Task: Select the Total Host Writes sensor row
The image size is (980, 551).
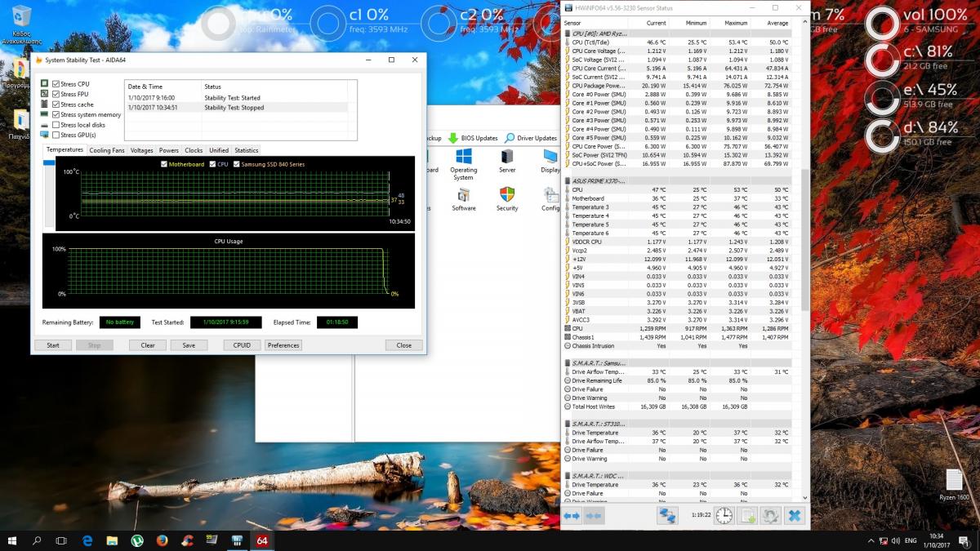Action: click(677, 407)
